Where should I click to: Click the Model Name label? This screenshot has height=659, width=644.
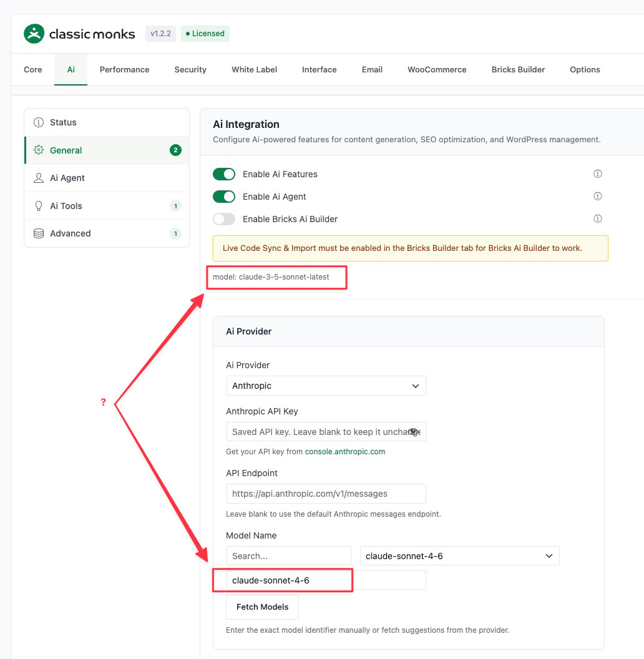tap(251, 535)
